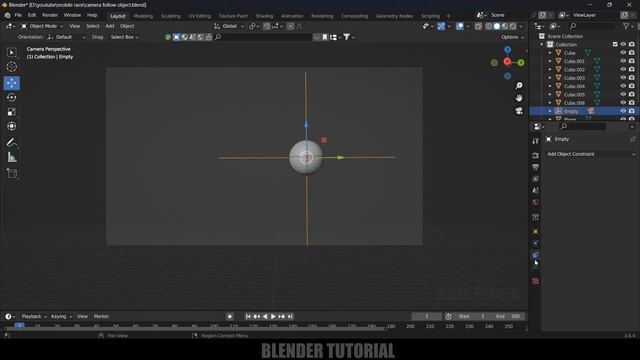Click the viewport zoom magnifier icon
Screen dimensions: 640x360
point(519,86)
